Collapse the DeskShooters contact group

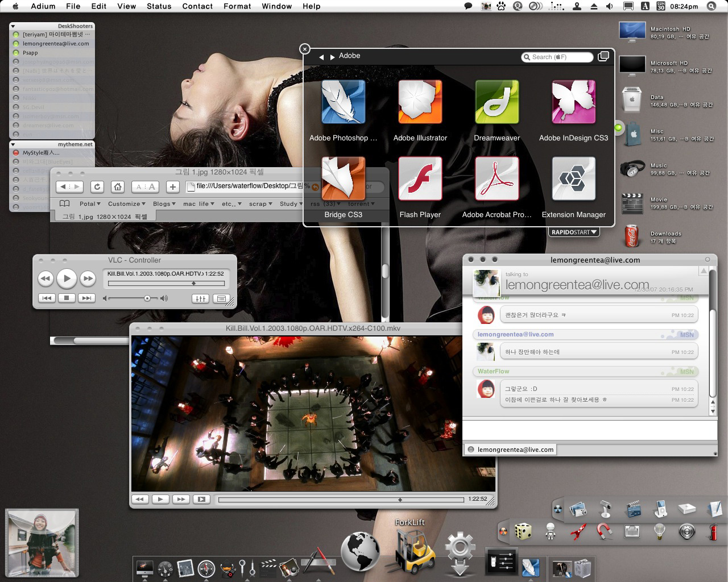click(x=13, y=26)
